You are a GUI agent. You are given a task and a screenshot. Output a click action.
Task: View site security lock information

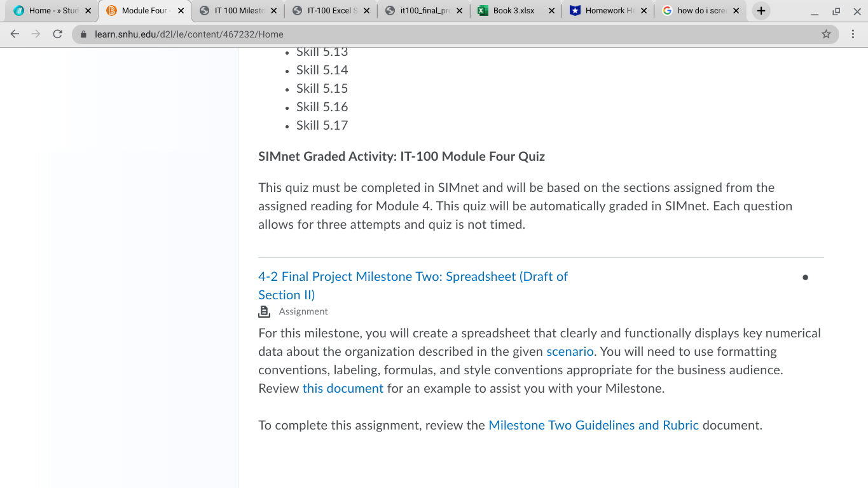click(x=83, y=34)
